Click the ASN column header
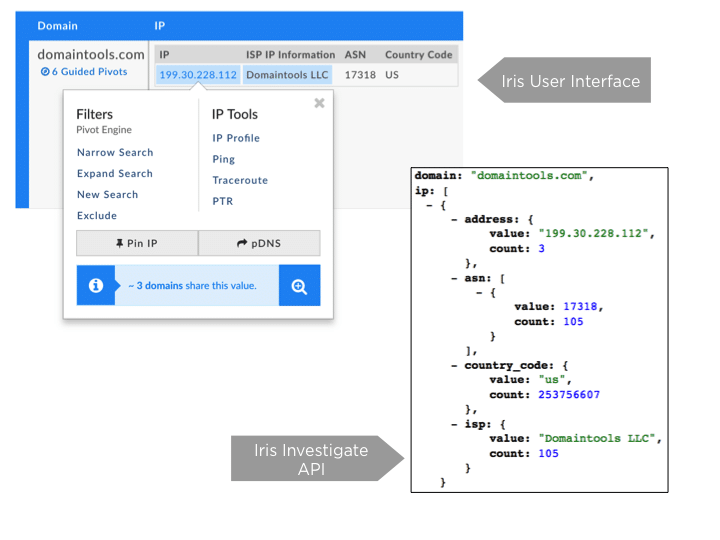 coord(355,55)
